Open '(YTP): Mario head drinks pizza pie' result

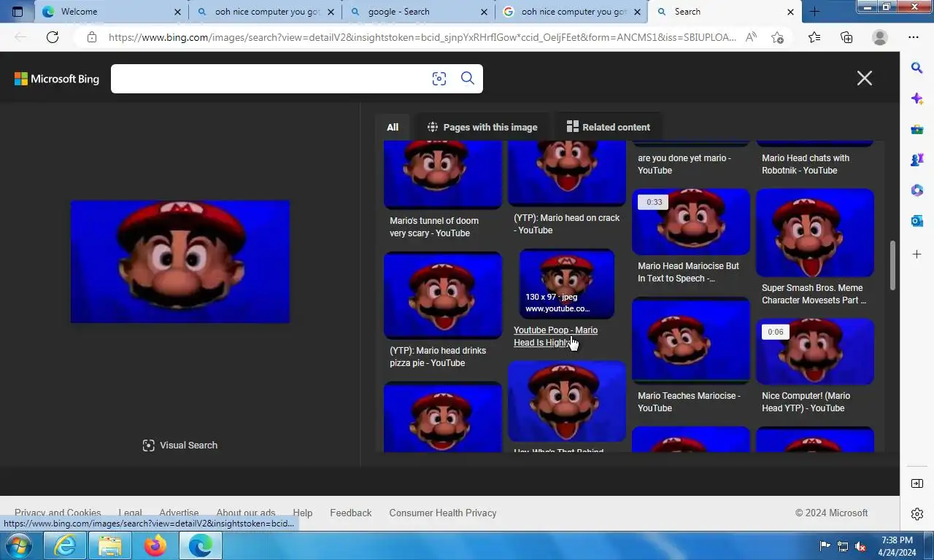pyautogui.click(x=438, y=357)
